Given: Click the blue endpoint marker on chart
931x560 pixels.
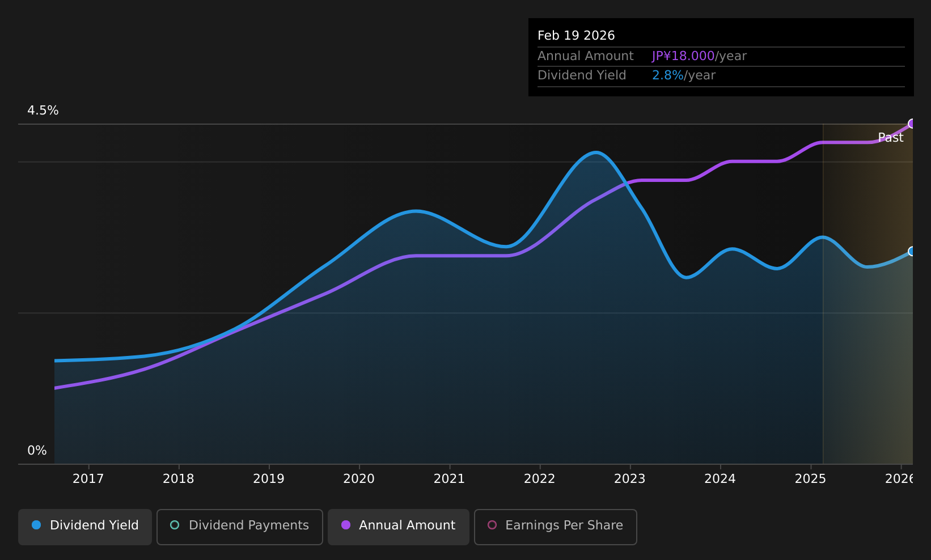Looking at the screenshot, I should coord(912,251).
